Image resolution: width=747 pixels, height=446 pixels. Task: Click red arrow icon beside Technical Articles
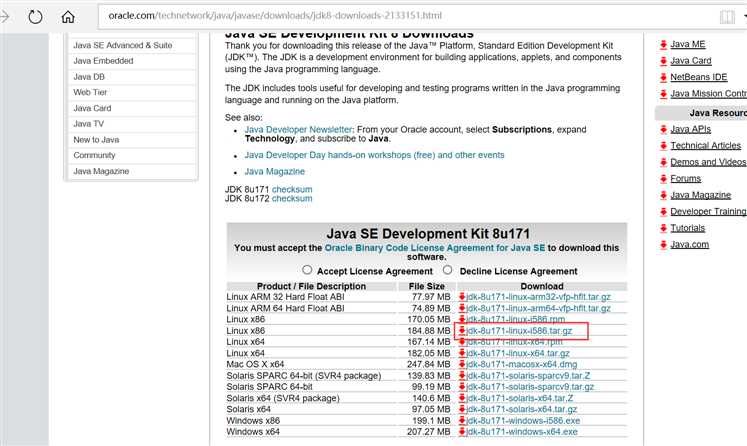click(663, 146)
